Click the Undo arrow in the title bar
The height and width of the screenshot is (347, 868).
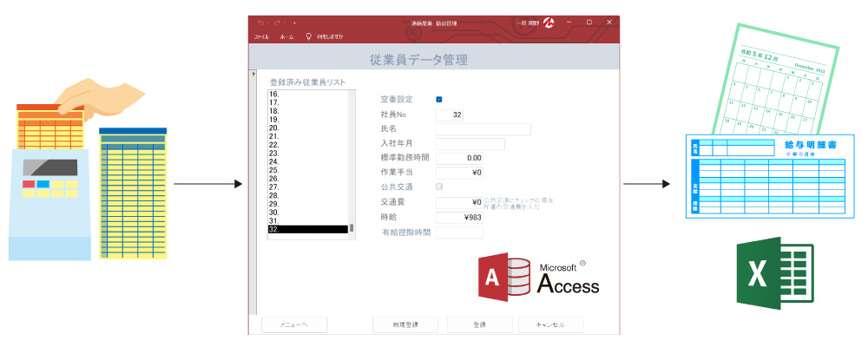pos(261,23)
